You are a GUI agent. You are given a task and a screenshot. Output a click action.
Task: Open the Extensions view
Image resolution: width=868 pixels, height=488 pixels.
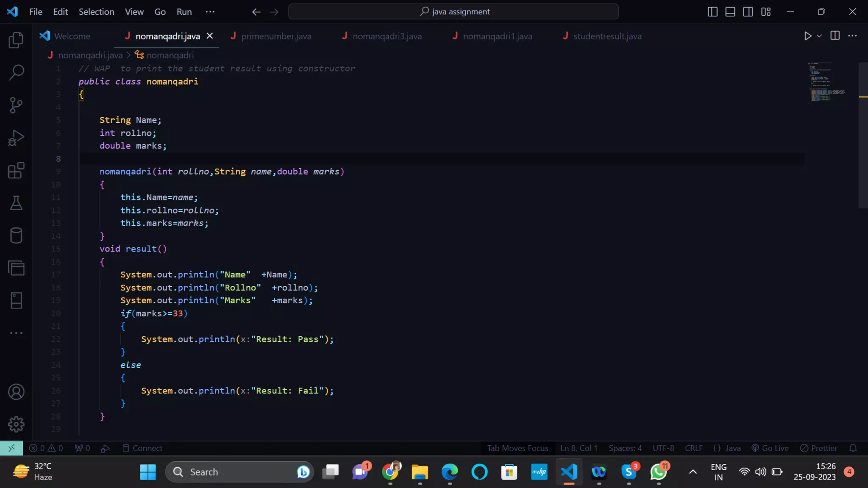pos(16,171)
